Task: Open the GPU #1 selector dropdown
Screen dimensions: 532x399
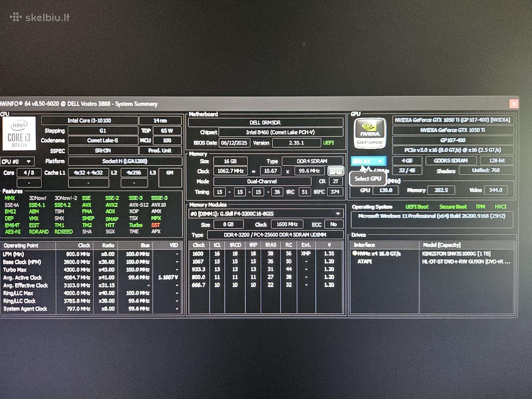Action: pyautogui.click(x=368, y=161)
